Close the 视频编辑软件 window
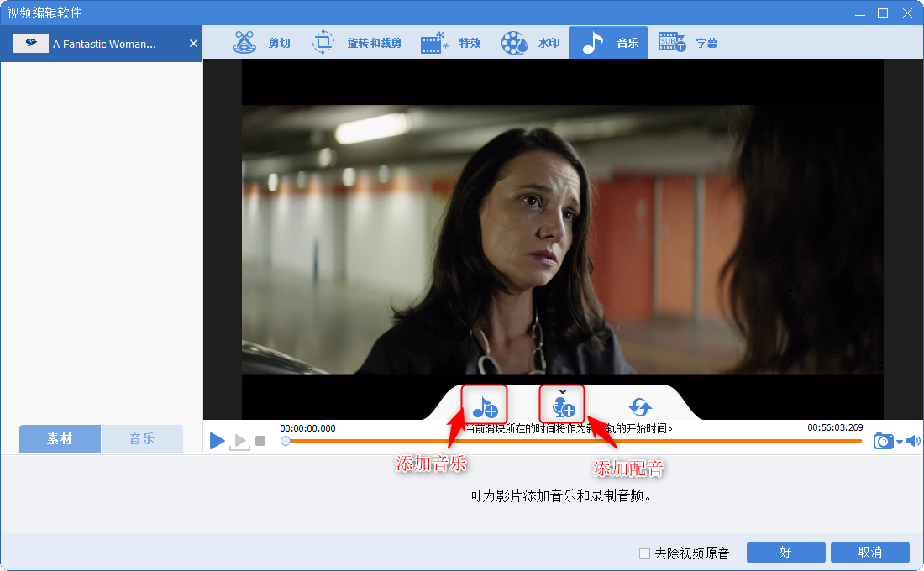924x571 pixels. tap(907, 13)
